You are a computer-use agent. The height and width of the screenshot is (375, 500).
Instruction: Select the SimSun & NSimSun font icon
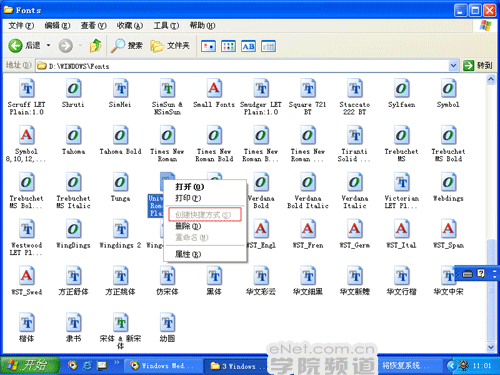pyautogui.click(x=167, y=89)
